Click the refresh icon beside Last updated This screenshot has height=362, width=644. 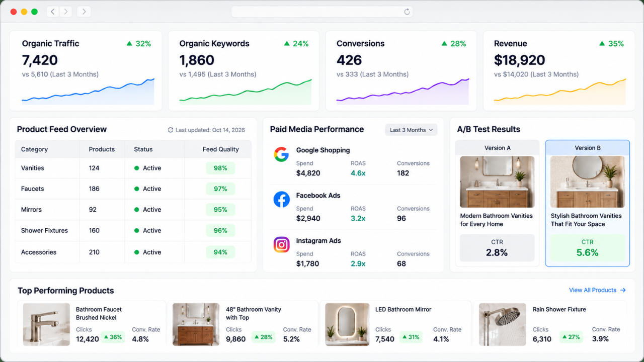171,130
